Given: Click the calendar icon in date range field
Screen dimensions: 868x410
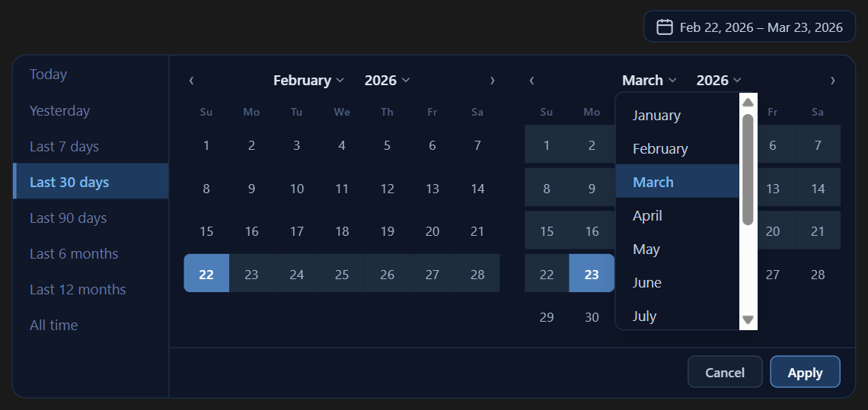Looking at the screenshot, I should point(665,27).
